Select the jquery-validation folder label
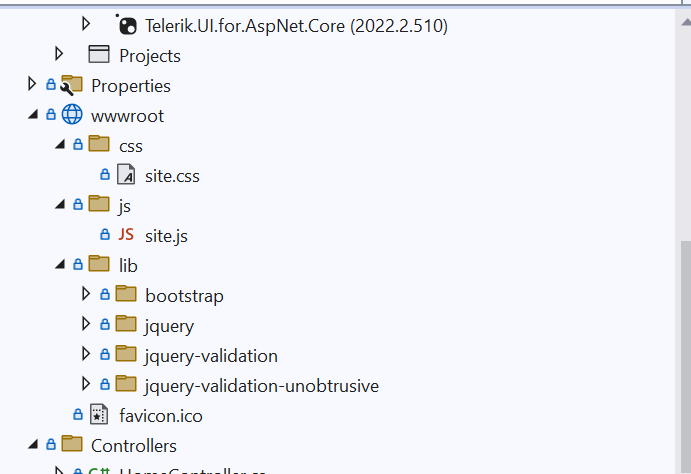This screenshot has height=474, width=691. coord(211,356)
